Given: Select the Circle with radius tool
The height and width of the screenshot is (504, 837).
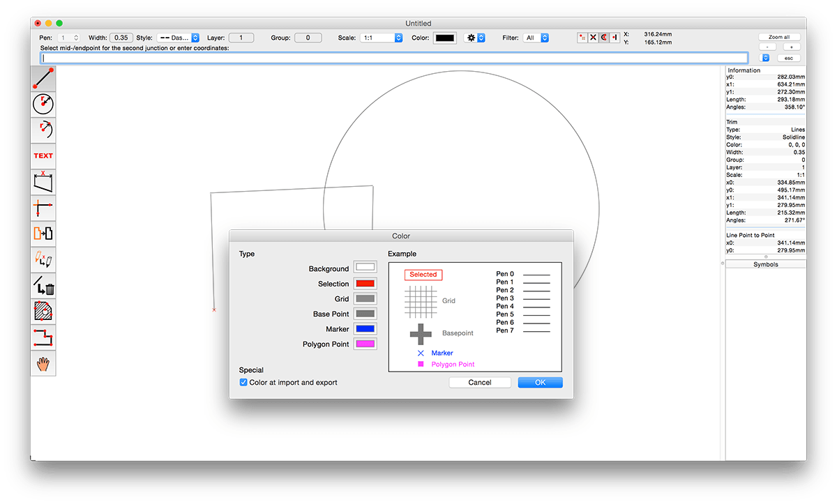Looking at the screenshot, I should click(43, 104).
